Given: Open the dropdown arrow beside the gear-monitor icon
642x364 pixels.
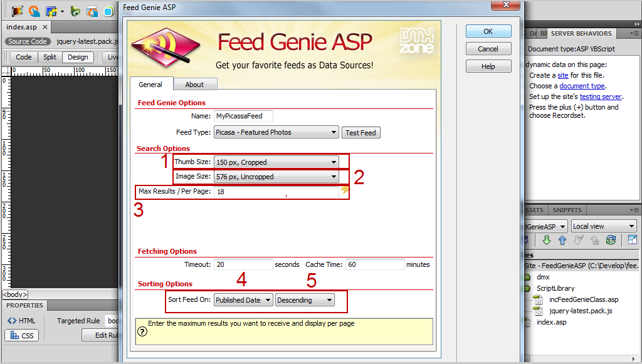Looking at the screenshot, I should [x=62, y=11].
